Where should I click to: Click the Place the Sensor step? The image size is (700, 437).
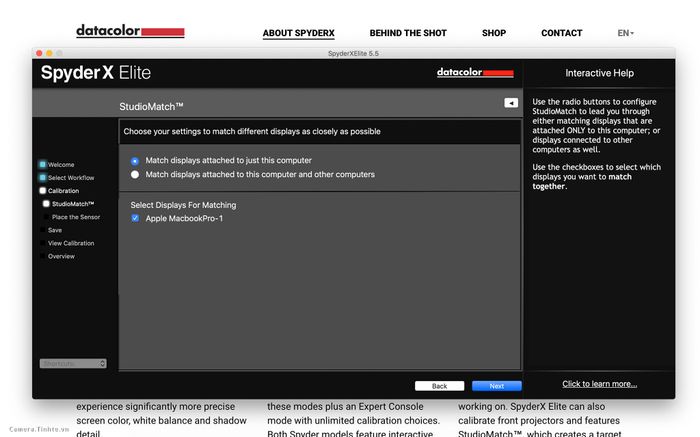coord(76,217)
